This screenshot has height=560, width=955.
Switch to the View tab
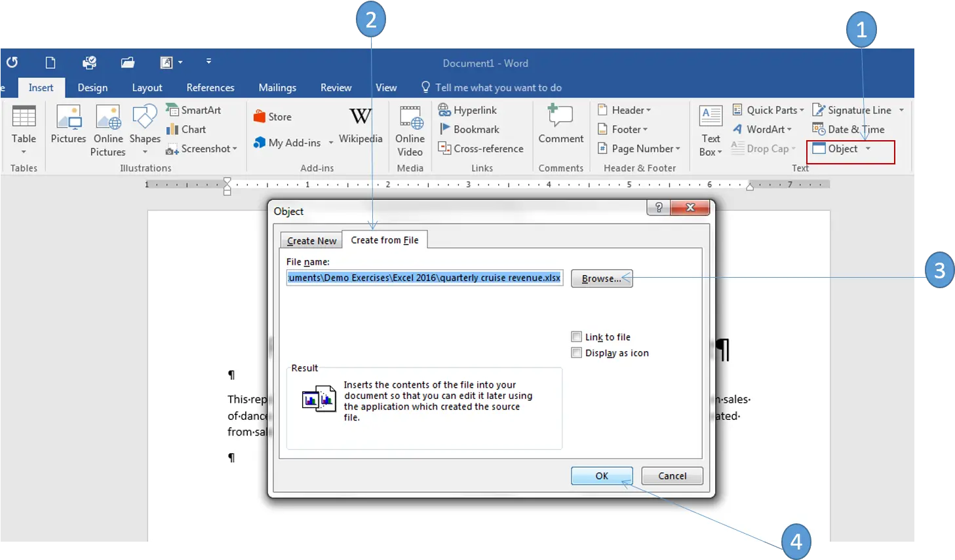386,88
